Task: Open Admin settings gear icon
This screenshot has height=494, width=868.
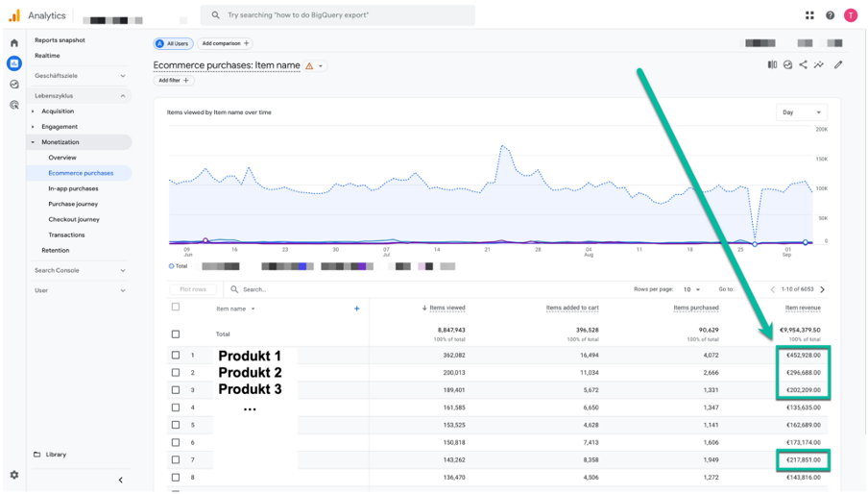Action: tap(14, 475)
